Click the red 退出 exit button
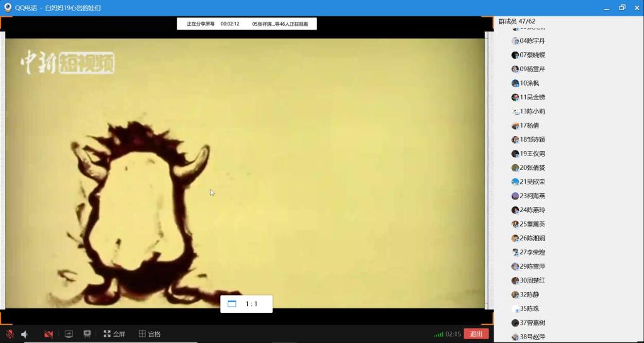644x343 pixels. [476, 334]
